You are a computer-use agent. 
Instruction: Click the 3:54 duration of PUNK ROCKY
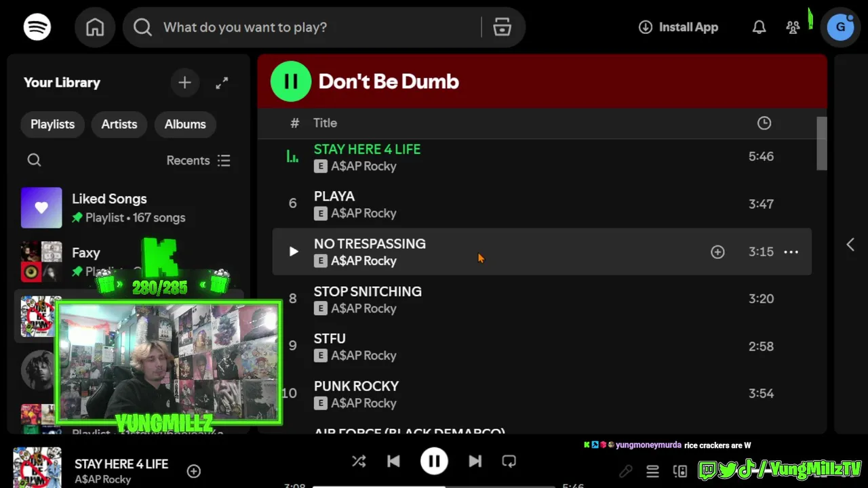coord(761,393)
